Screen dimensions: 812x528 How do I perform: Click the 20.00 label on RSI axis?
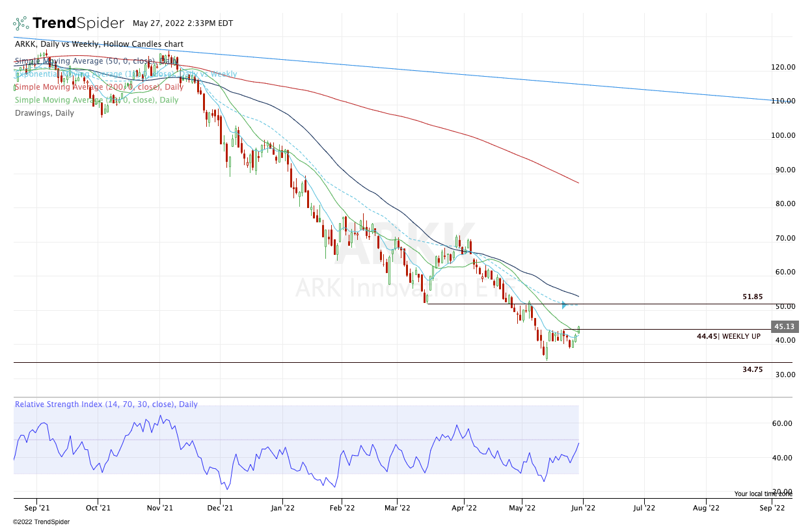tap(783, 492)
